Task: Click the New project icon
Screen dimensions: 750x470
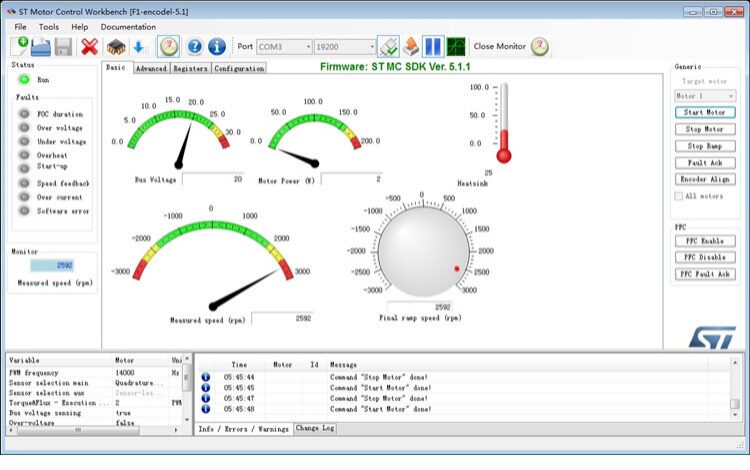Action: [19, 46]
